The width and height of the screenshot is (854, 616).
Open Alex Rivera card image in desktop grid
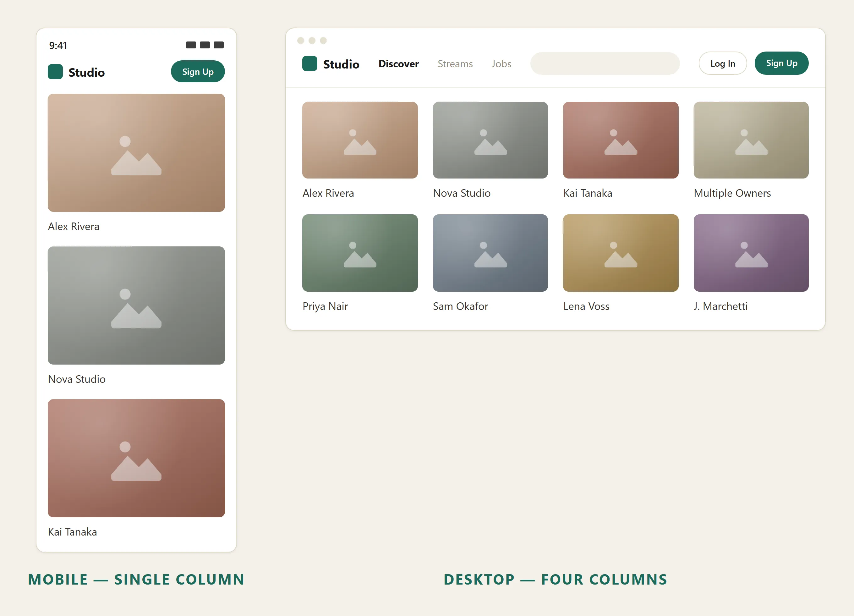point(360,140)
